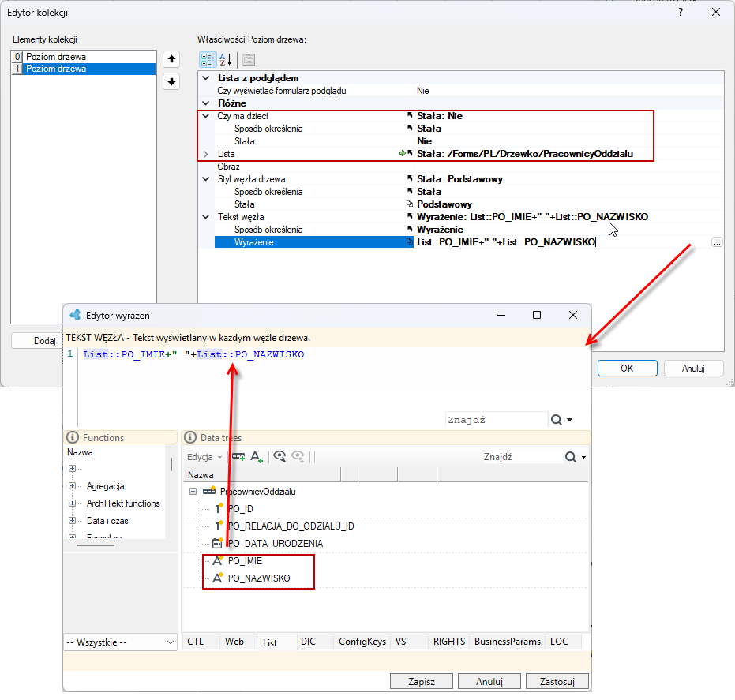Collapse the Różne category

pyautogui.click(x=206, y=103)
